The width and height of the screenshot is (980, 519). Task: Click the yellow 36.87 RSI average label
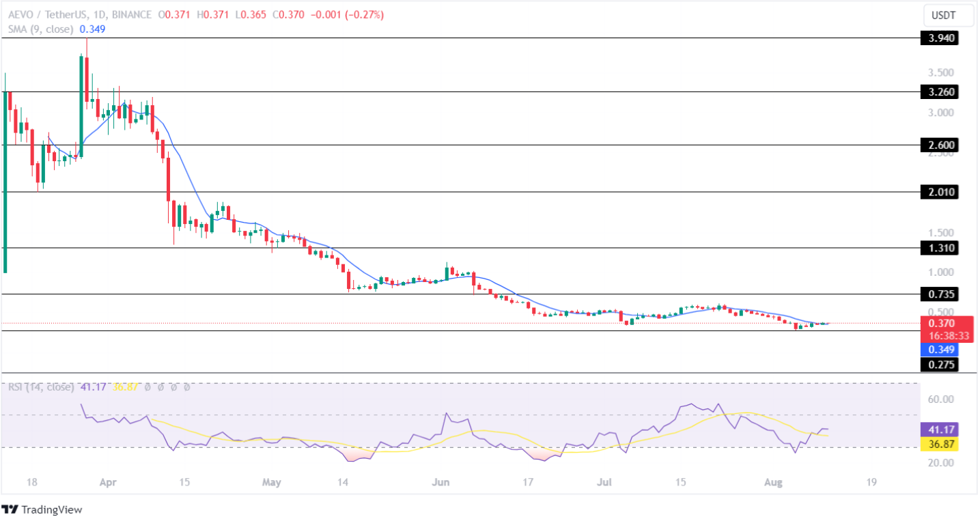click(x=938, y=444)
